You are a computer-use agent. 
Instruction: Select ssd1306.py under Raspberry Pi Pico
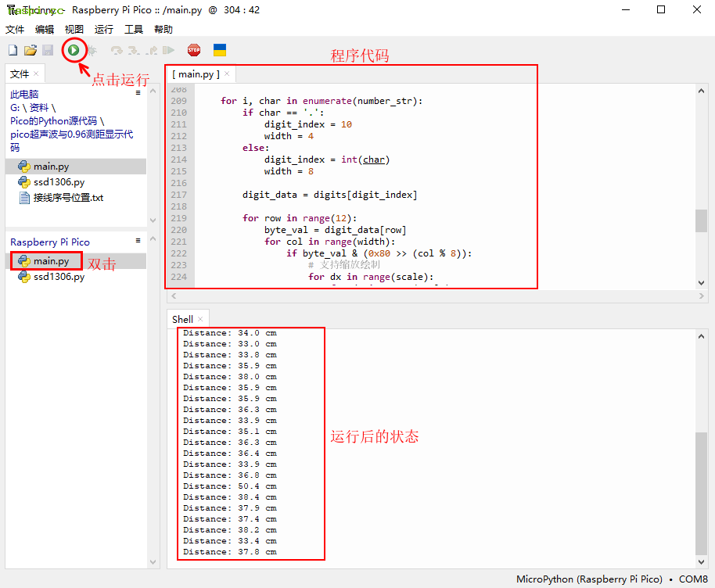pyautogui.click(x=59, y=277)
